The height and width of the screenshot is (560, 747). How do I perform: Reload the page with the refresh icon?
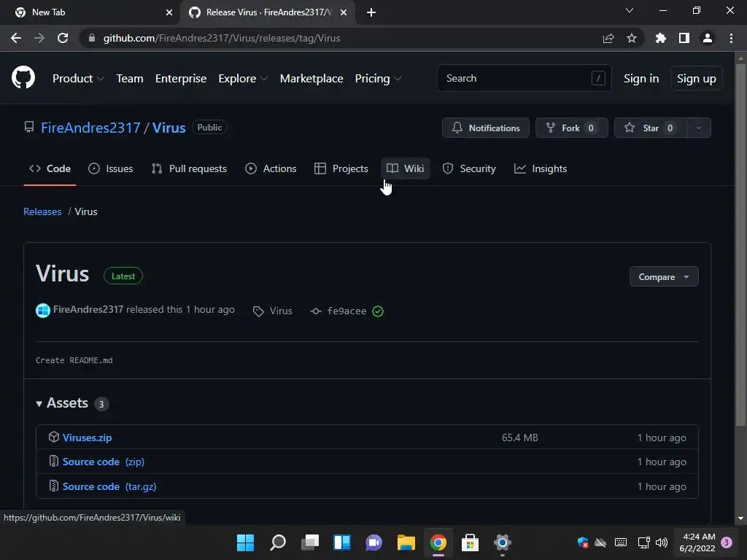click(63, 38)
